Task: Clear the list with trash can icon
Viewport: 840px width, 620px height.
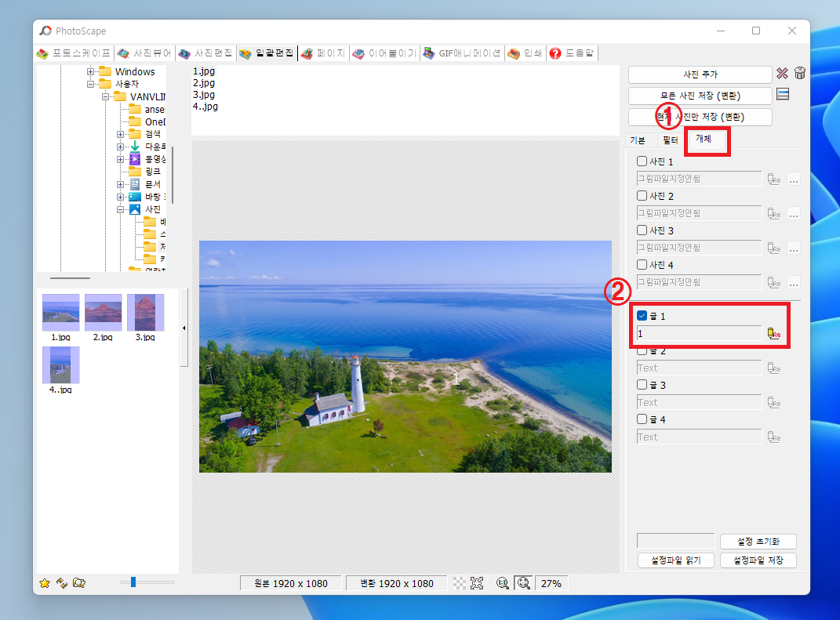Action: pyautogui.click(x=800, y=74)
